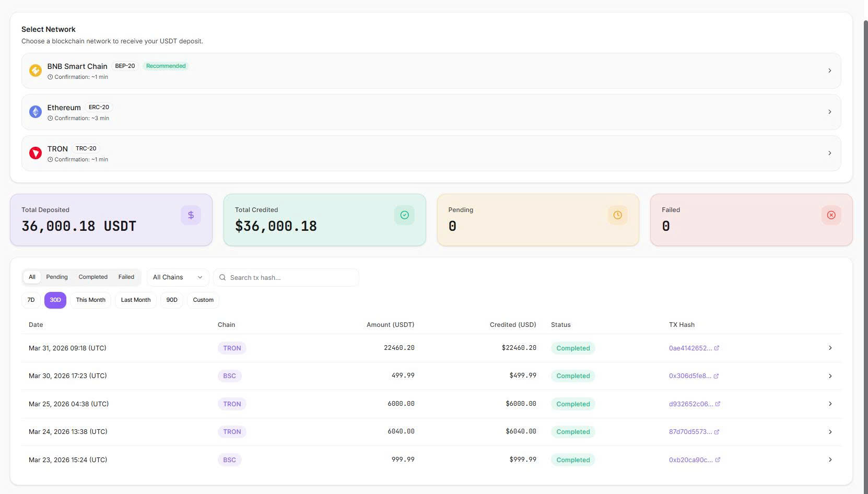Click the checkmark icon on Total Credited
The image size is (868, 494).
tap(404, 215)
